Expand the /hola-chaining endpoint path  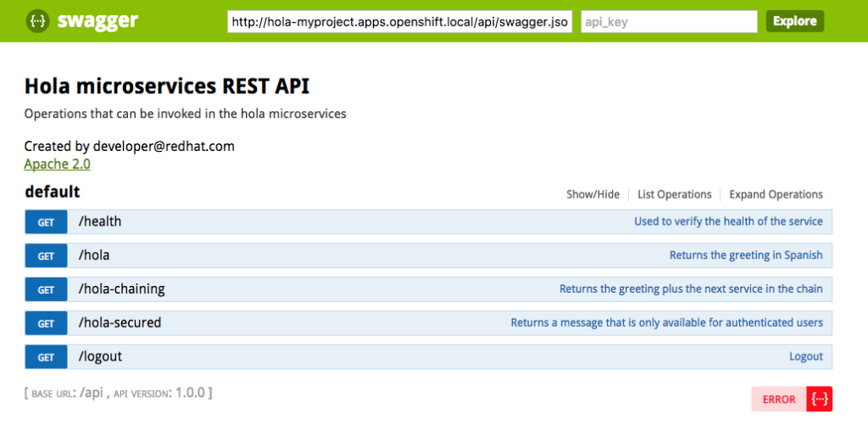121,289
